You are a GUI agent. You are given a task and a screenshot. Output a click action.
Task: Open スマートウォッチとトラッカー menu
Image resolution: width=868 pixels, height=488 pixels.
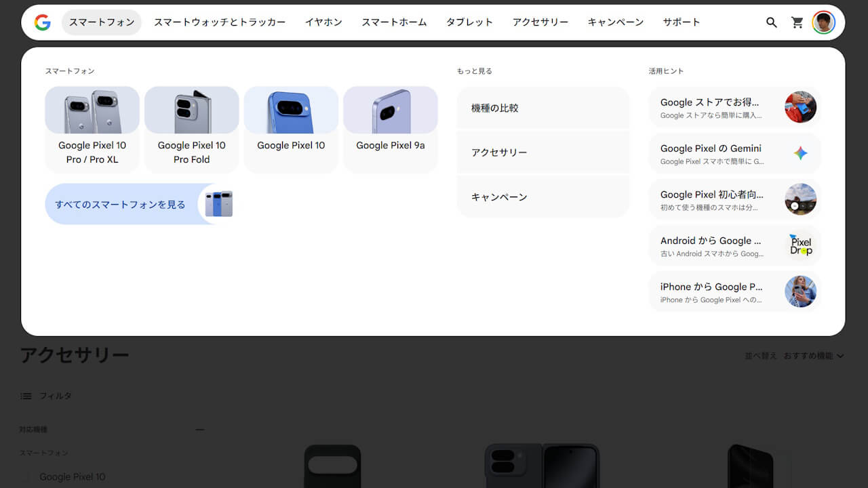click(x=220, y=22)
